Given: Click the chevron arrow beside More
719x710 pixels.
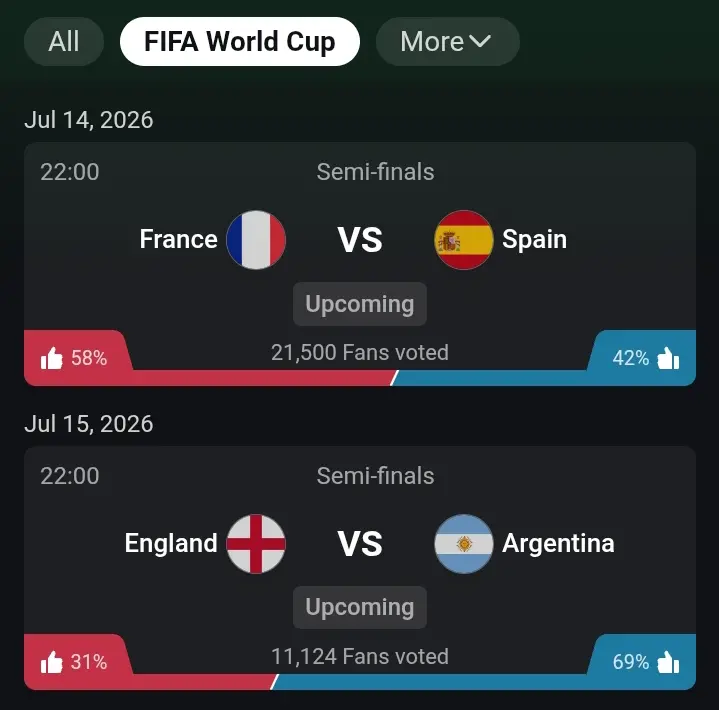Looking at the screenshot, I should click(480, 41).
